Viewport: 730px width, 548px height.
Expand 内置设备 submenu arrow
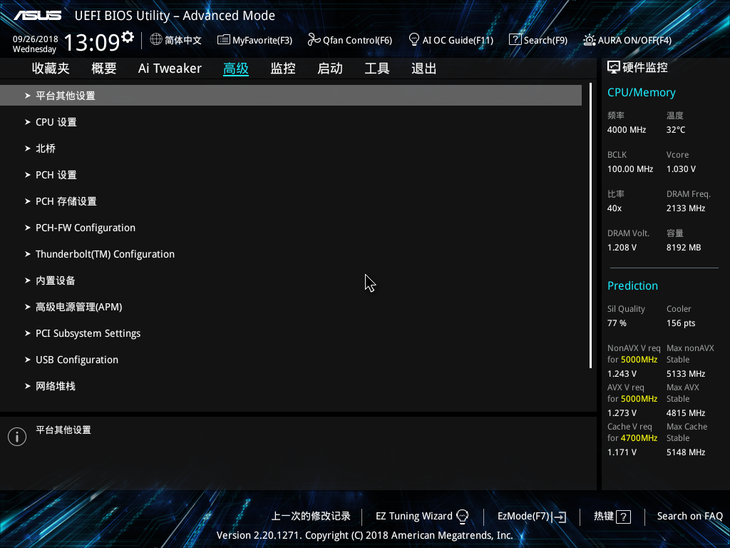click(27, 280)
